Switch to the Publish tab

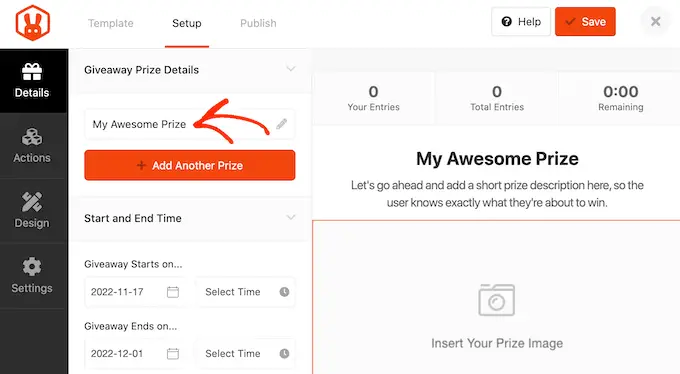click(258, 23)
